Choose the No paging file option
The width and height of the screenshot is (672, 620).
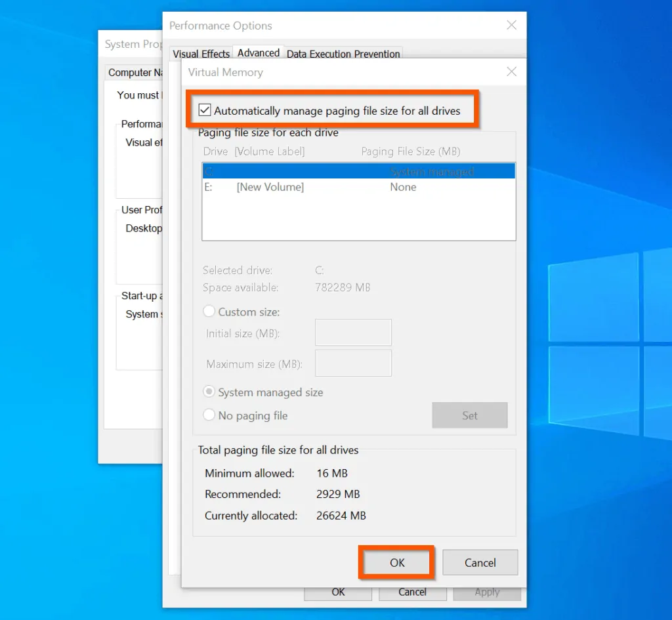tap(209, 415)
